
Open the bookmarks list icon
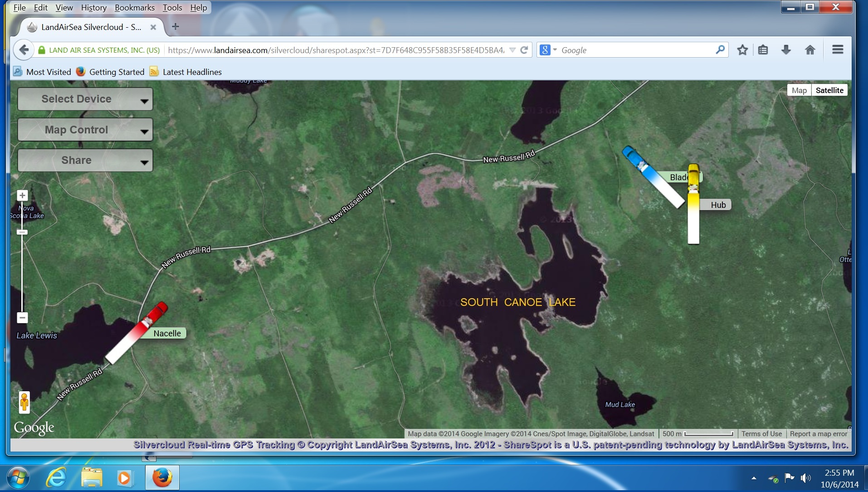[763, 50]
